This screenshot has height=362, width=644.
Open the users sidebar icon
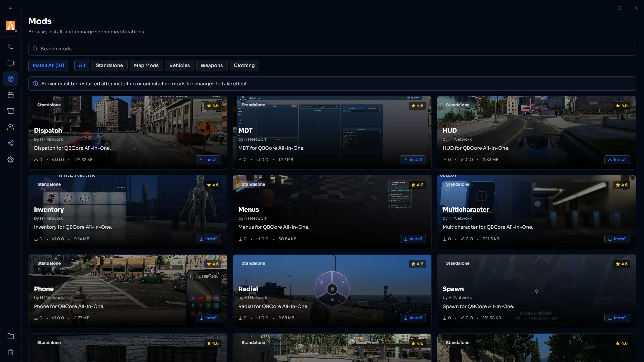[x=11, y=127]
